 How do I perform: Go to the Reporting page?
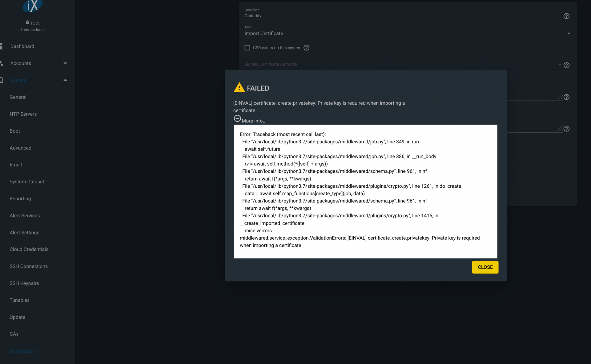click(20, 198)
